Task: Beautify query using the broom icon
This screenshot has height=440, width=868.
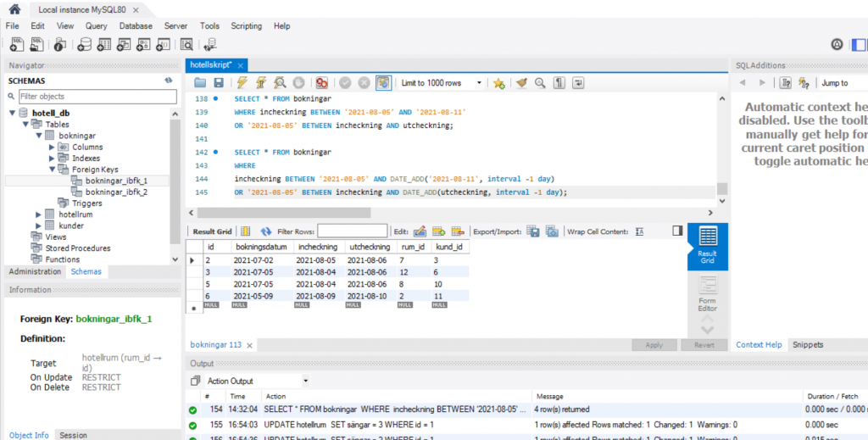Action: coord(521,83)
